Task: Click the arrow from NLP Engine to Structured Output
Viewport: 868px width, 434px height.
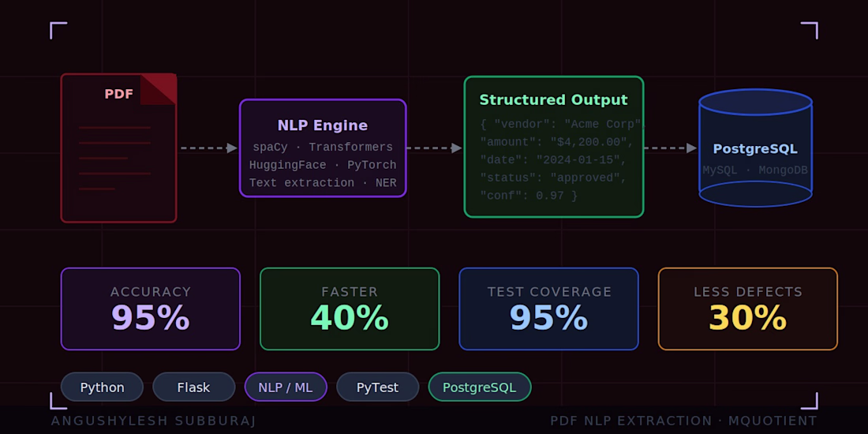Action: (434, 148)
